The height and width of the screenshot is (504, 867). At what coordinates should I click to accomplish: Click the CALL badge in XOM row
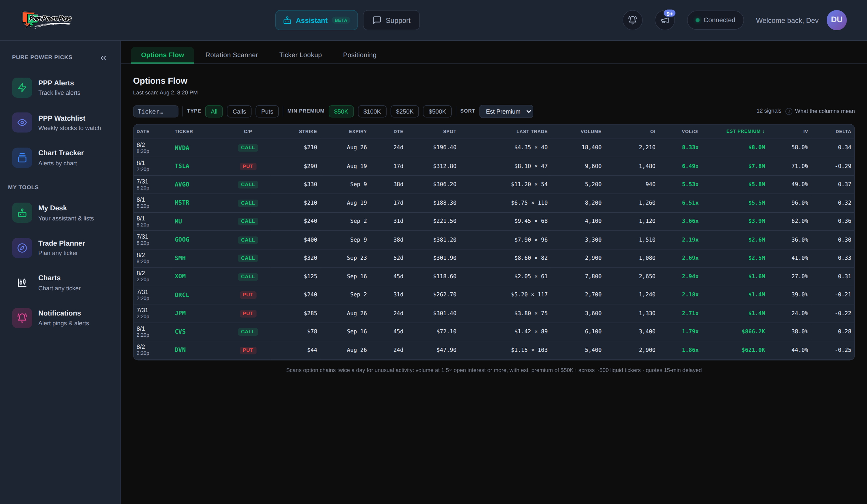(248, 277)
